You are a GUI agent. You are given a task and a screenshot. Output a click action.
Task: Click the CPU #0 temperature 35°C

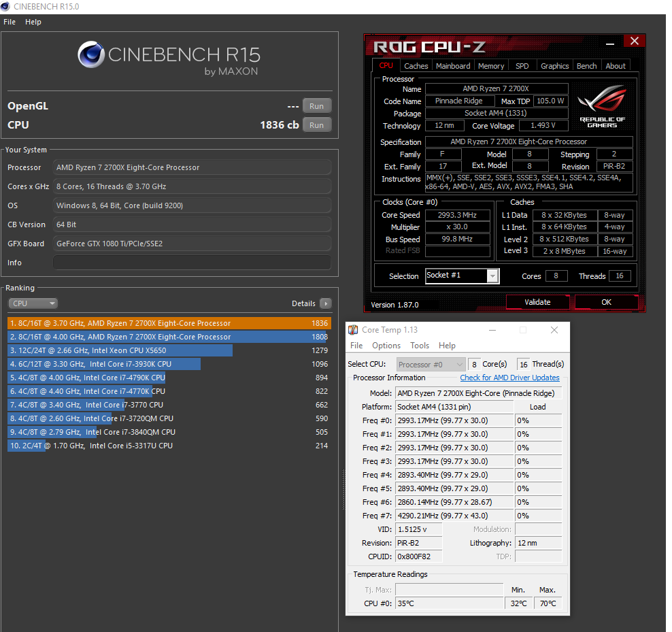tap(449, 603)
